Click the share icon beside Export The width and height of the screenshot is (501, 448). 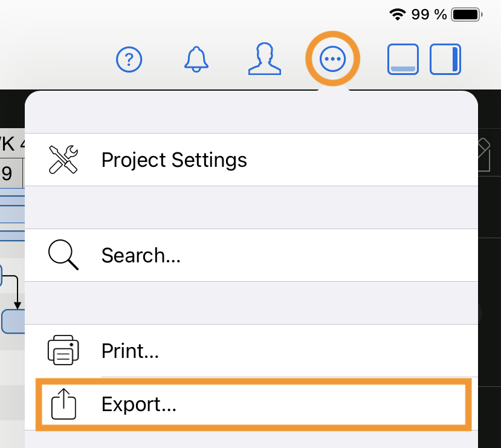(62, 404)
